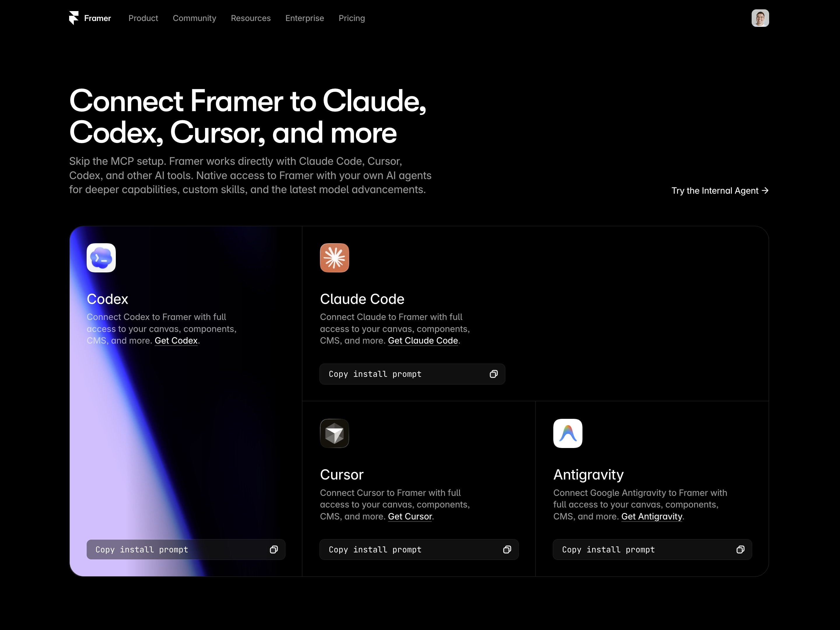
Task: Click Try the Internal Agent link
Action: [x=720, y=191]
